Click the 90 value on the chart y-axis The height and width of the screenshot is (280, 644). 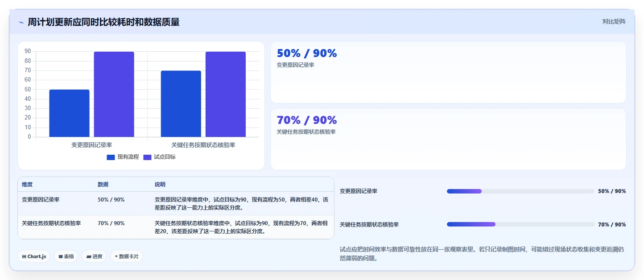coord(28,51)
